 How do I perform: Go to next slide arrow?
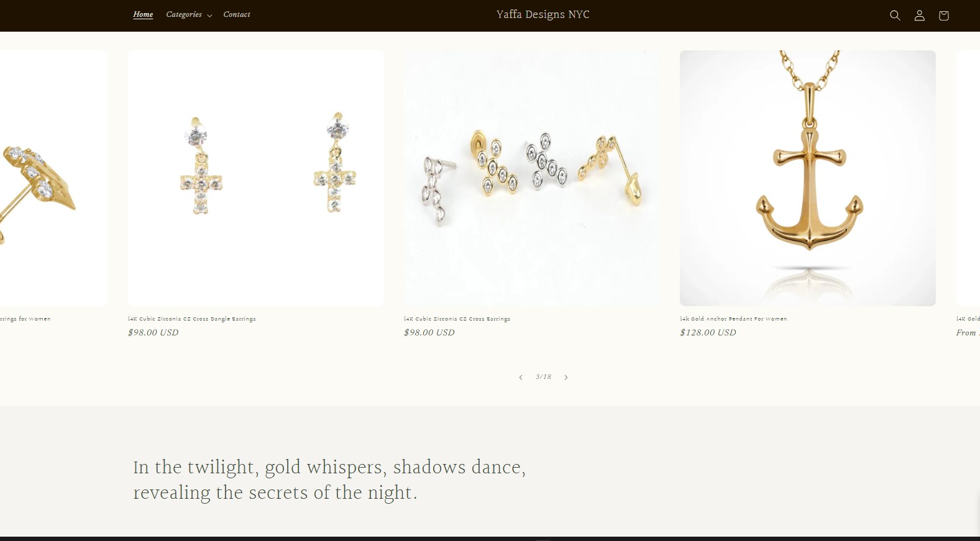point(566,377)
